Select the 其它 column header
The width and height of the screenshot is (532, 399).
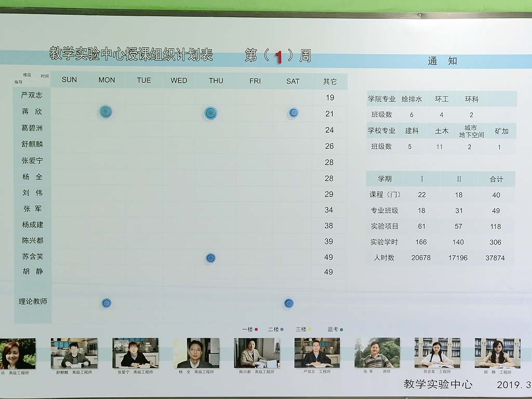coord(330,82)
